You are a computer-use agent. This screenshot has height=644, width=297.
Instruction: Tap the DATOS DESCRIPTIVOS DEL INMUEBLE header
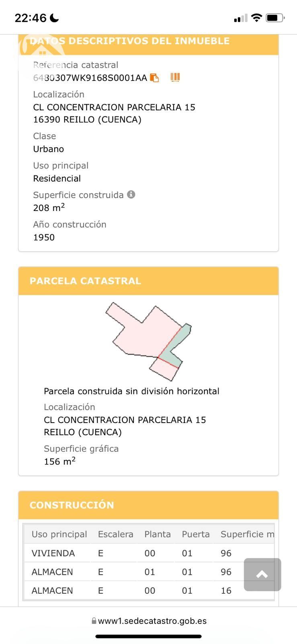click(148, 41)
